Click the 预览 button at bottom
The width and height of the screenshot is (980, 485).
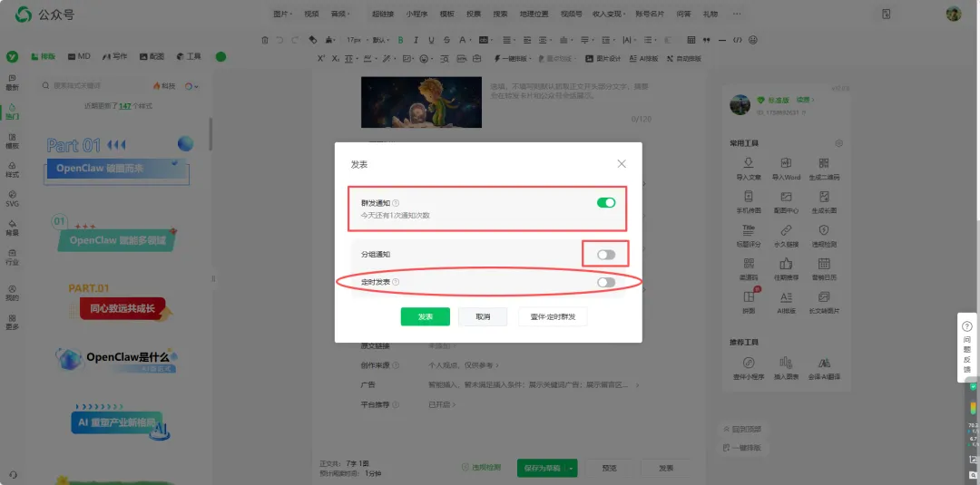(x=609, y=468)
